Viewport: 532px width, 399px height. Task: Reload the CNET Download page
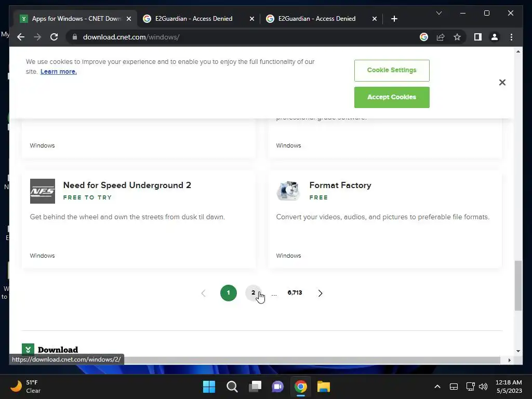coord(54,37)
